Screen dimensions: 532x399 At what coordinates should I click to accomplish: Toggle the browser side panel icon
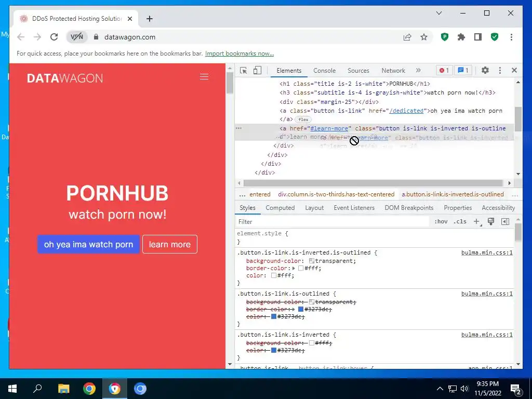478,37
